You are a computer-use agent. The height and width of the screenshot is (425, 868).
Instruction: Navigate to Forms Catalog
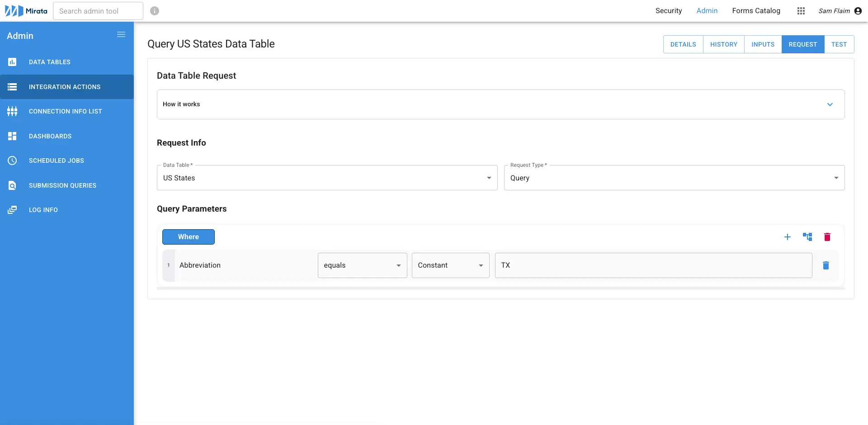(756, 11)
